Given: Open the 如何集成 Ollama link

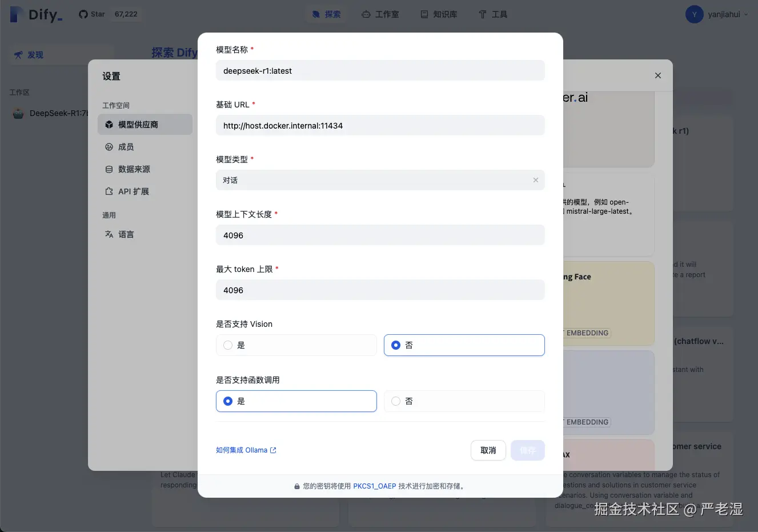Looking at the screenshot, I should tap(246, 450).
